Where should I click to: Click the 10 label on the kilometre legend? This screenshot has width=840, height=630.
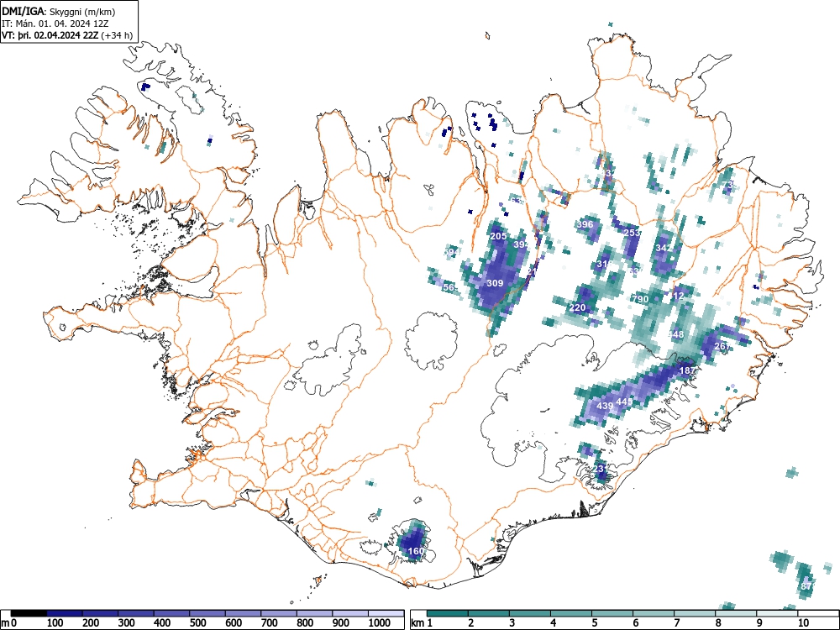(x=802, y=623)
